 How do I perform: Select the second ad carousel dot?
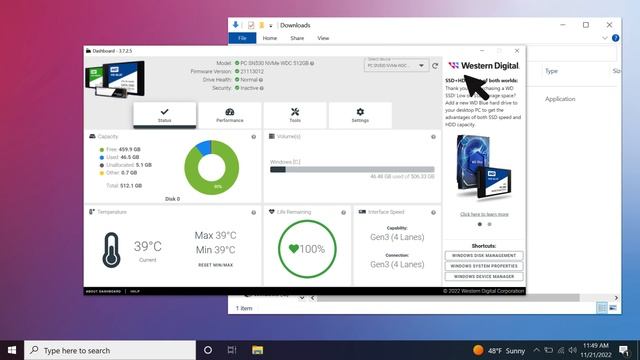tap(489, 224)
